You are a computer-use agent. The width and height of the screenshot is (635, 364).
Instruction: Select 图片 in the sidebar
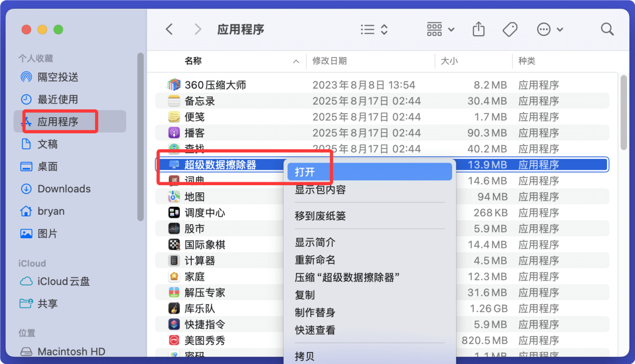point(45,233)
